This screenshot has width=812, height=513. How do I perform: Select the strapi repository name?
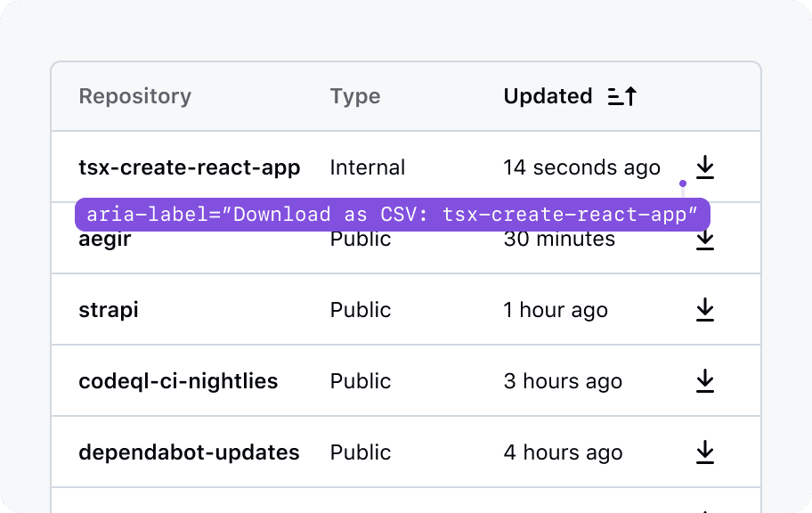pos(109,310)
